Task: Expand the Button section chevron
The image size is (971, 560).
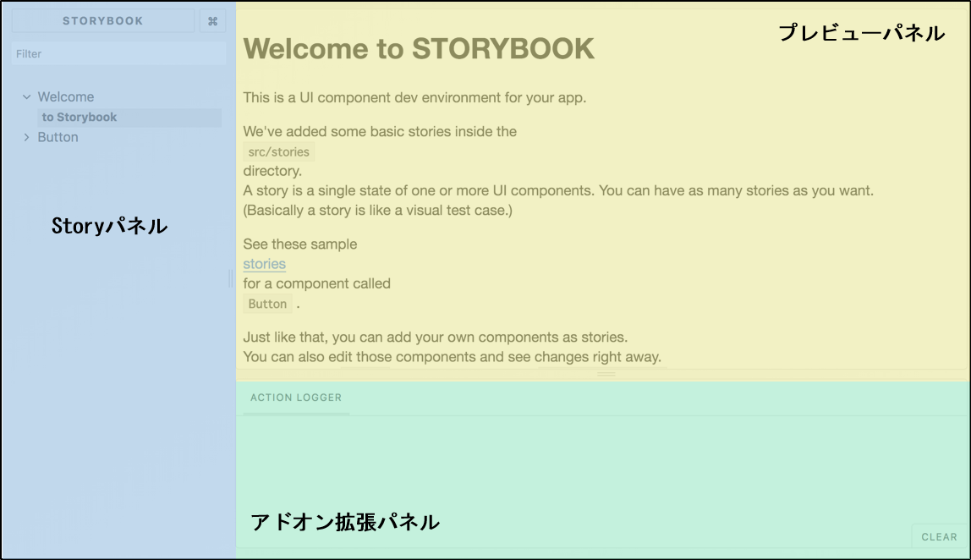Action: (26, 136)
